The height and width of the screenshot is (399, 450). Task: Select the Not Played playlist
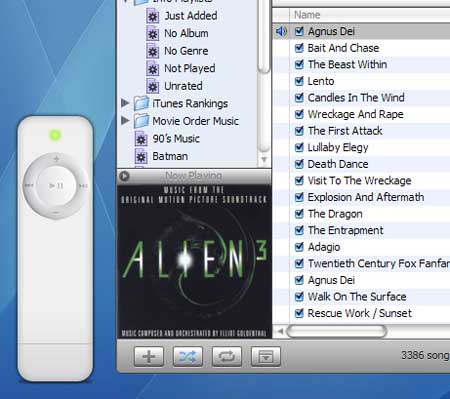click(190, 69)
